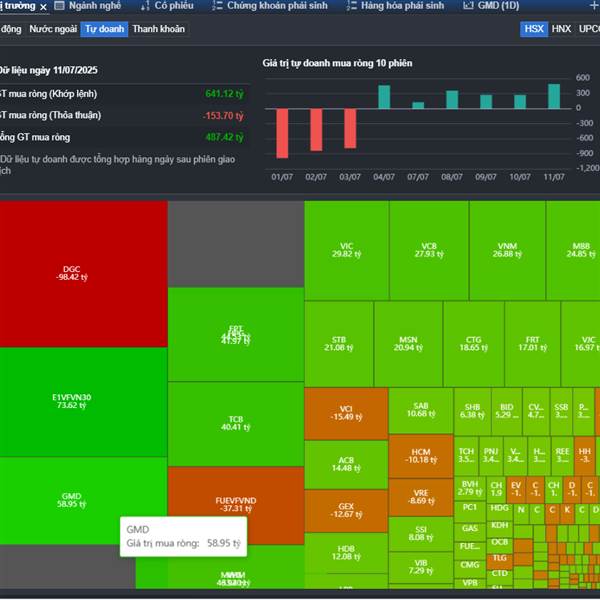
Task: Select the OCB tile
Action: tap(499, 546)
